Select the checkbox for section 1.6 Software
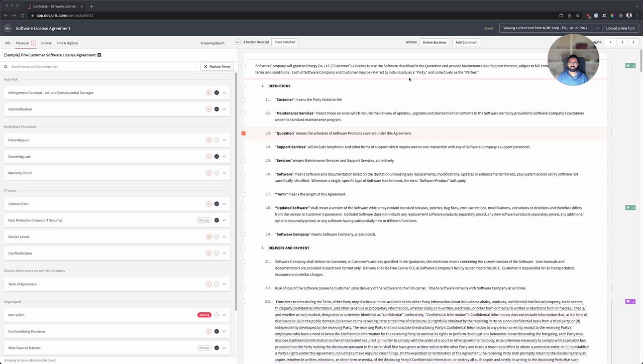This screenshot has height=364, width=643. (244, 174)
